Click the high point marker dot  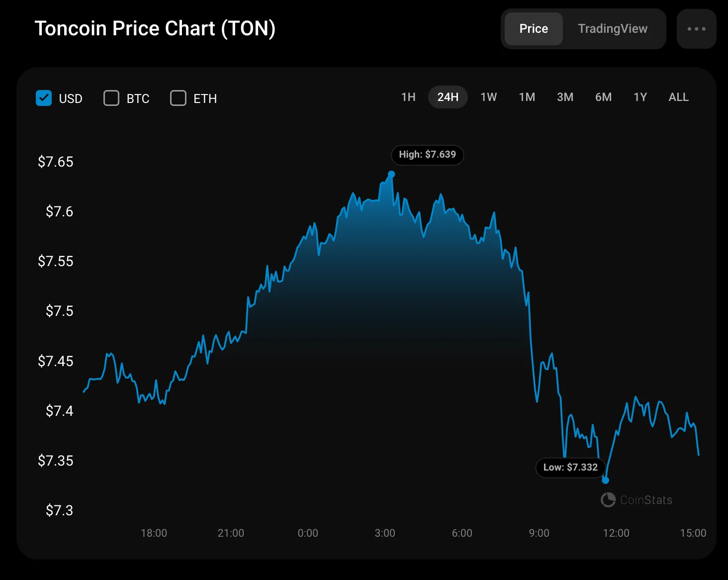pos(391,174)
